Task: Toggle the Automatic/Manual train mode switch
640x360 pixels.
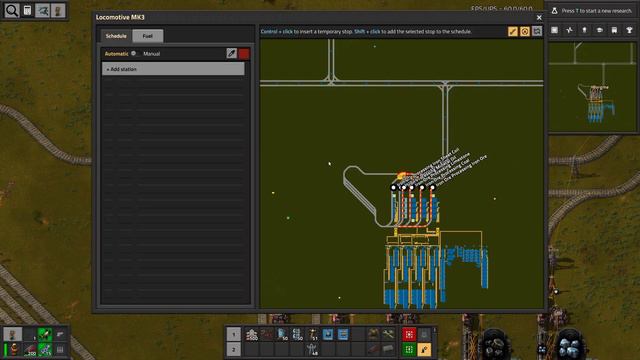Action: click(135, 53)
